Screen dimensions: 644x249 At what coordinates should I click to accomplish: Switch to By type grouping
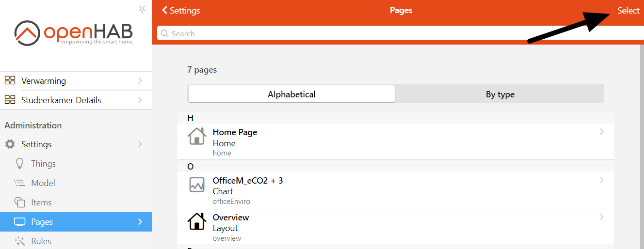[x=500, y=94]
